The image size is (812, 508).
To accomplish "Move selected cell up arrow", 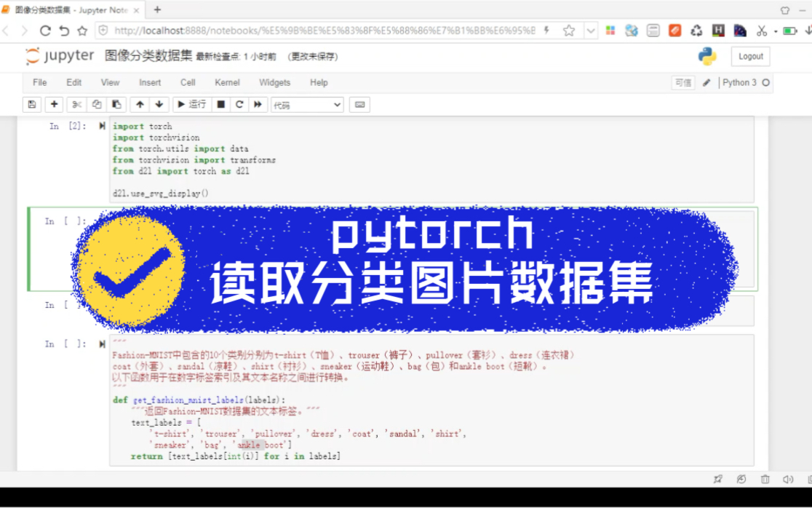I will pyautogui.click(x=140, y=105).
